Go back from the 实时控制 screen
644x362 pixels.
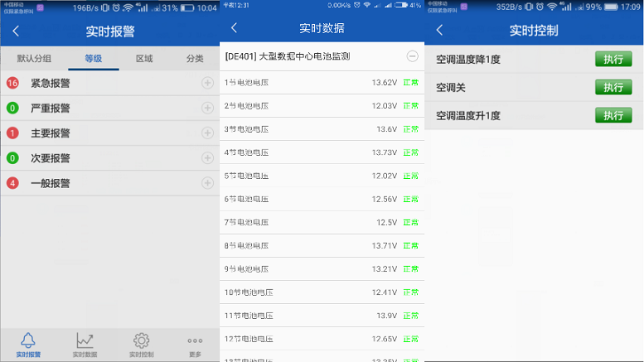coord(439,31)
